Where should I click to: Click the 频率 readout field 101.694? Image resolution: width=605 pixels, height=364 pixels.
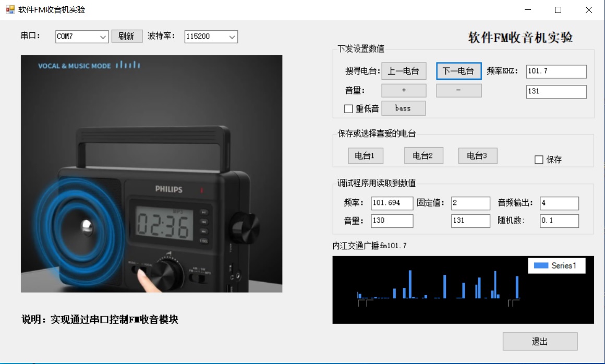pos(392,203)
